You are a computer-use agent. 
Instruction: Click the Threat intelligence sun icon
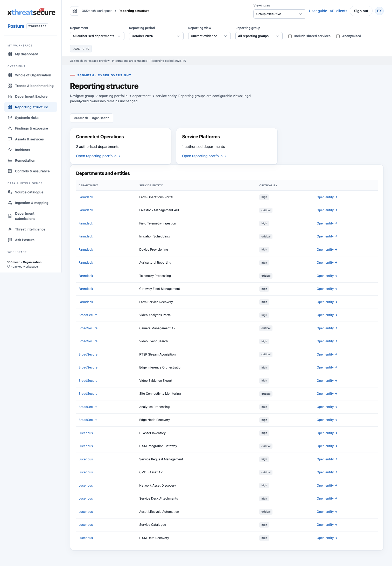(x=10, y=229)
